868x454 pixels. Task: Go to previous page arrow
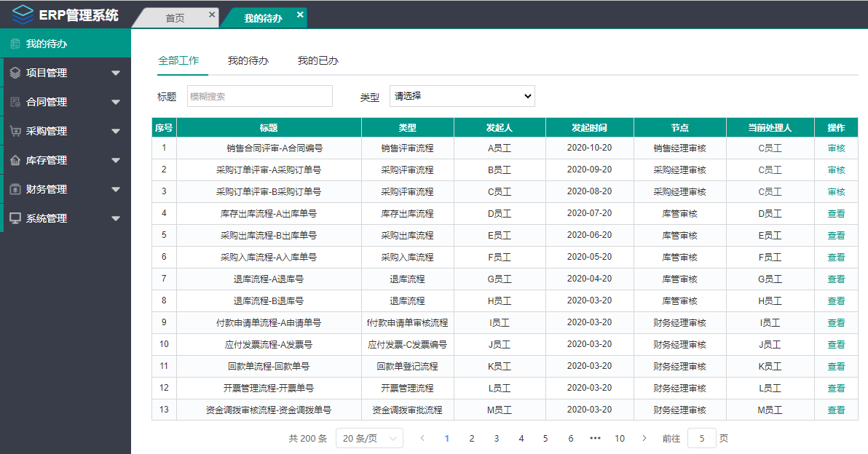point(422,438)
